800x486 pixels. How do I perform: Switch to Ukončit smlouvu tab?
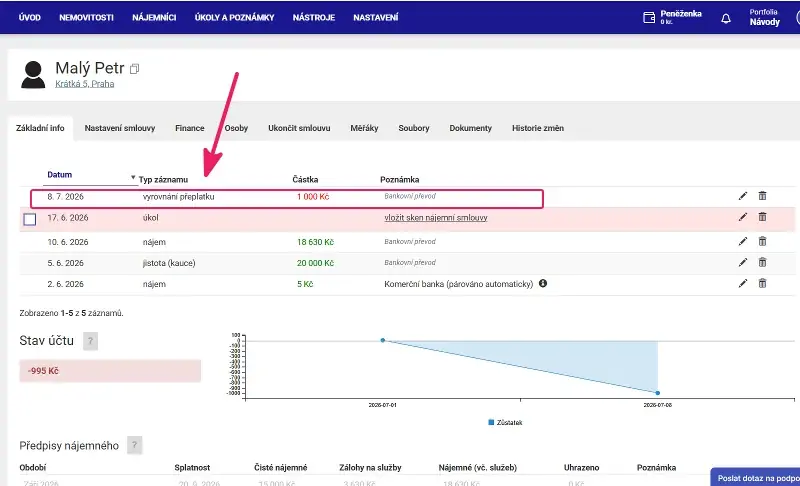pos(299,128)
